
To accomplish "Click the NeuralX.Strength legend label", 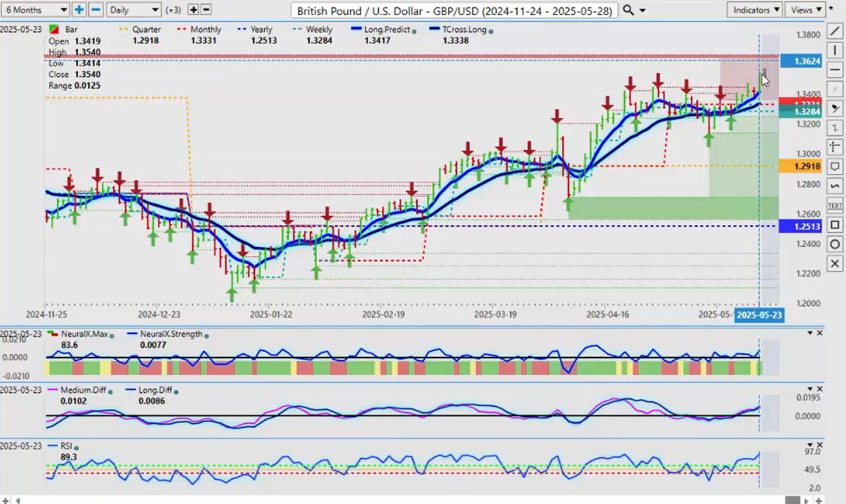I will [171, 334].
